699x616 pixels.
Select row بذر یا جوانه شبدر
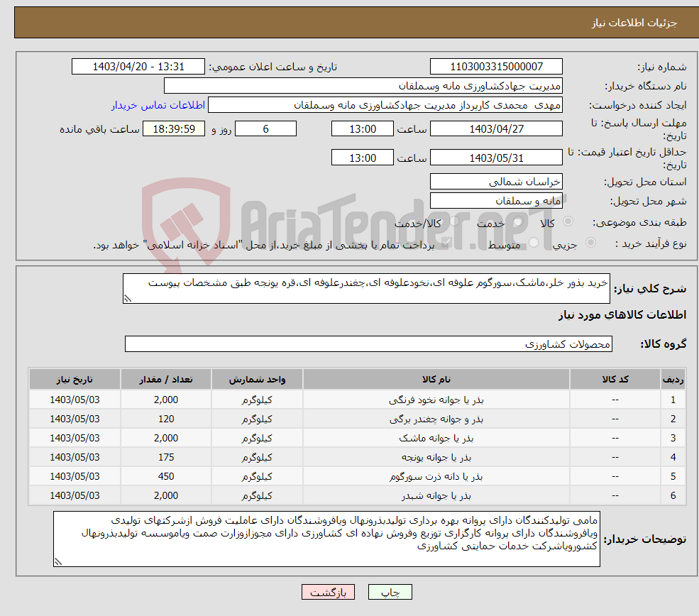[x=358, y=495]
